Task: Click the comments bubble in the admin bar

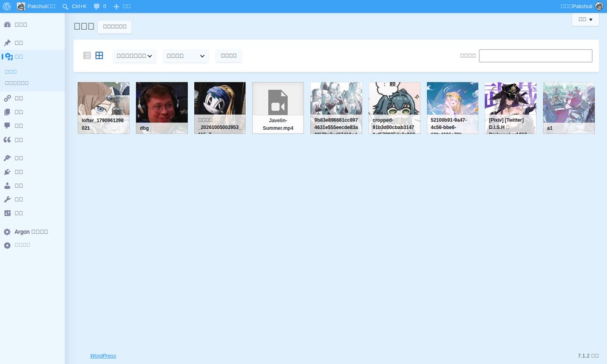Action: [x=100, y=6]
